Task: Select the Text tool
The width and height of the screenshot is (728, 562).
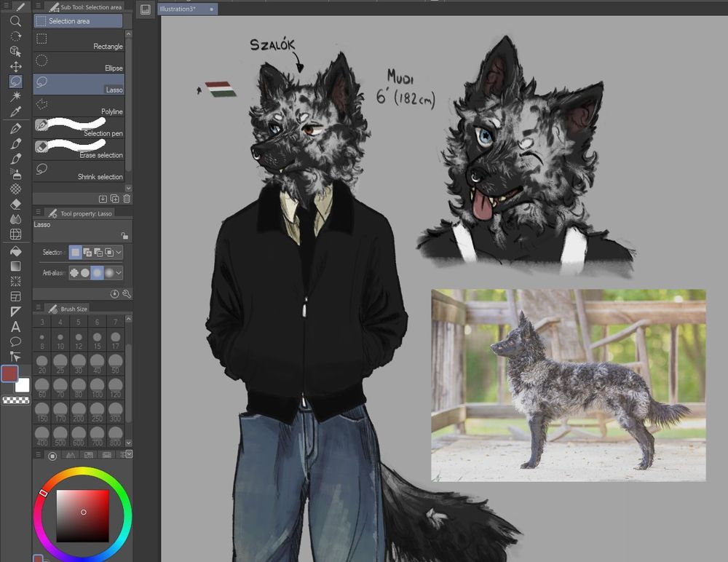Action: coord(15,327)
